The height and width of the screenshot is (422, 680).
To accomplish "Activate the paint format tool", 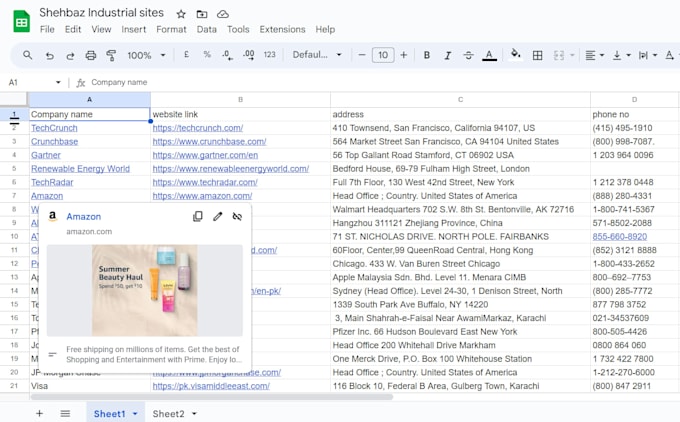I will [111, 55].
